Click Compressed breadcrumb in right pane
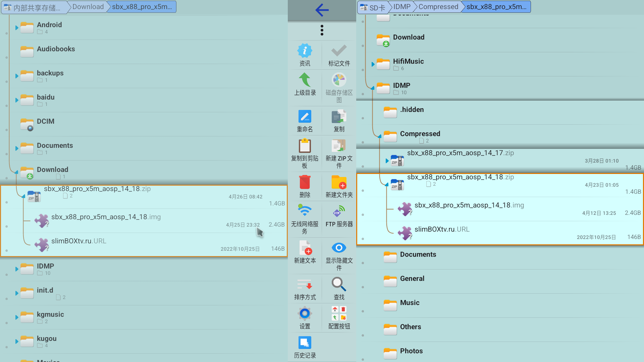 [438, 7]
